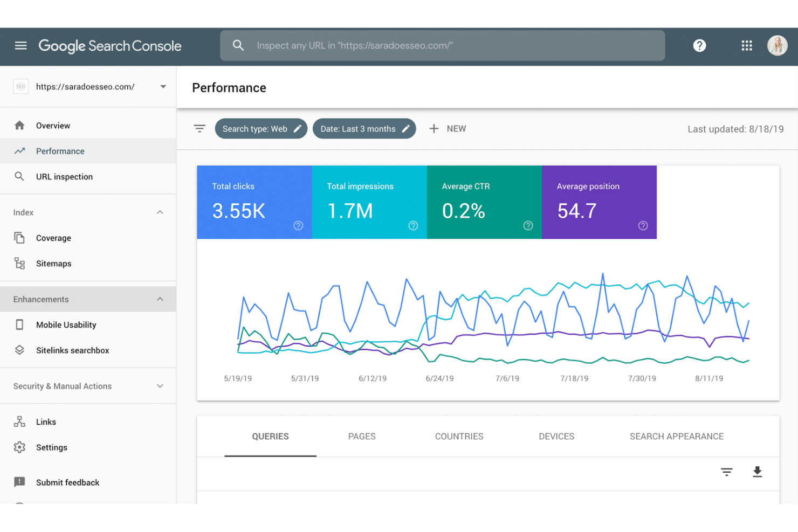The width and height of the screenshot is (798, 532).
Task: Collapse the Index section chevron
Action: click(160, 212)
